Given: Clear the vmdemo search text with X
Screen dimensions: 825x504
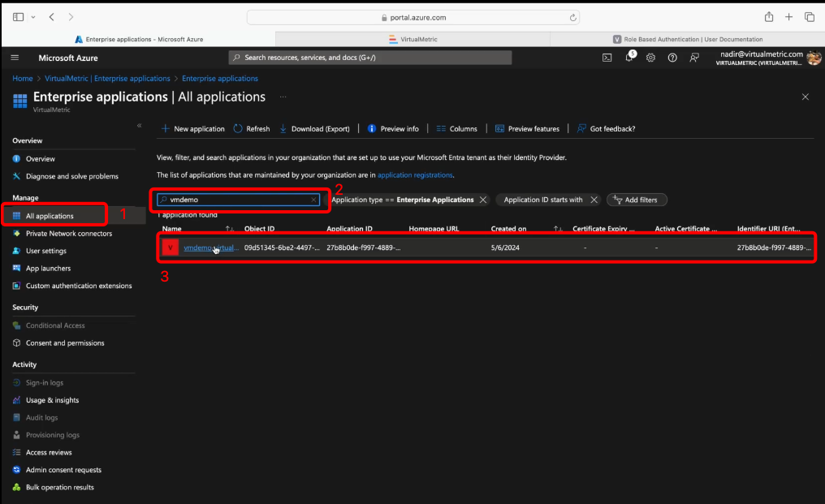Looking at the screenshot, I should 313,200.
